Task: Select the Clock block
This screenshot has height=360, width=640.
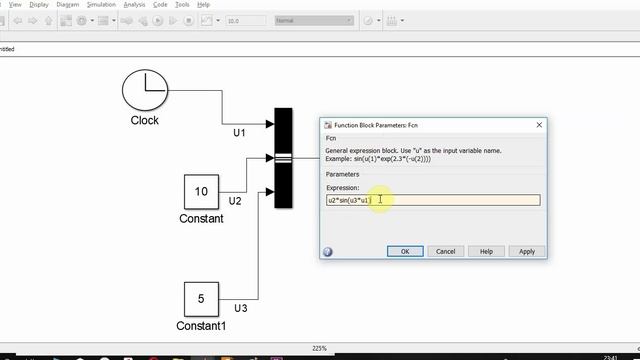Action: (145, 90)
